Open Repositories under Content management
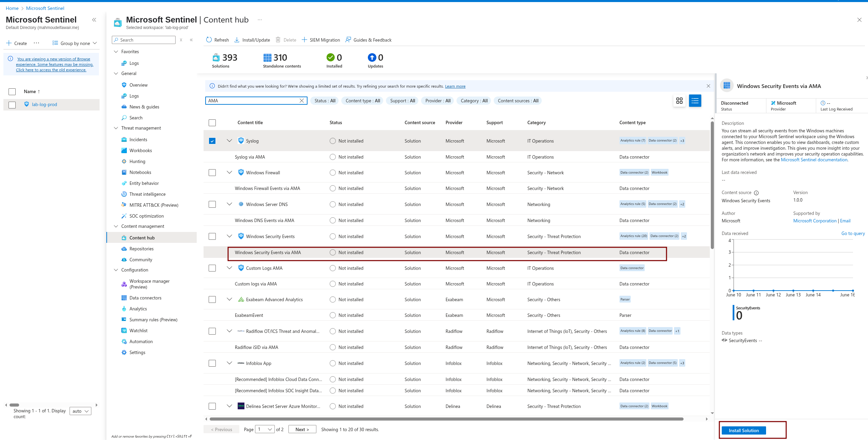Screen dimensions: 868x440 pos(141,249)
